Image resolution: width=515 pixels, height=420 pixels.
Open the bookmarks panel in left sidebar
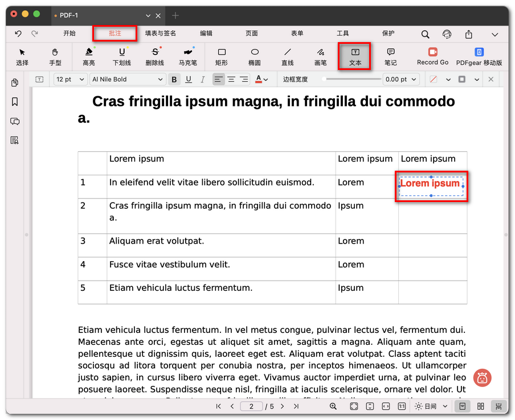coord(15,102)
